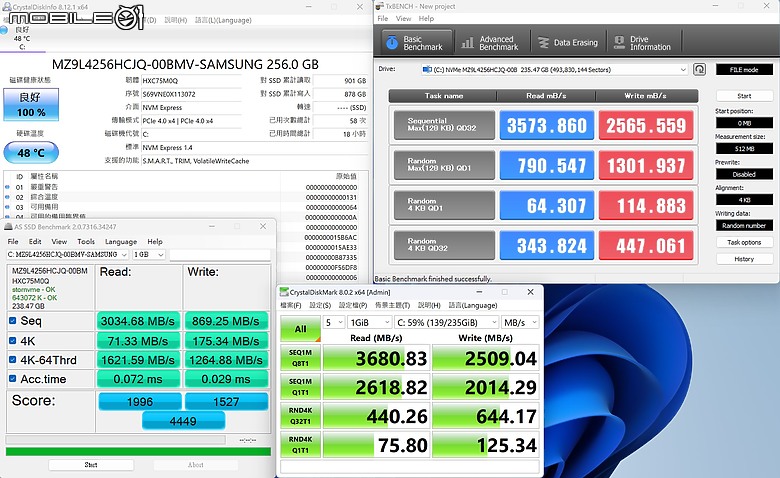Click the Start button in AS SSD Benchmark
This screenshot has height=478, width=780.
tap(91, 465)
